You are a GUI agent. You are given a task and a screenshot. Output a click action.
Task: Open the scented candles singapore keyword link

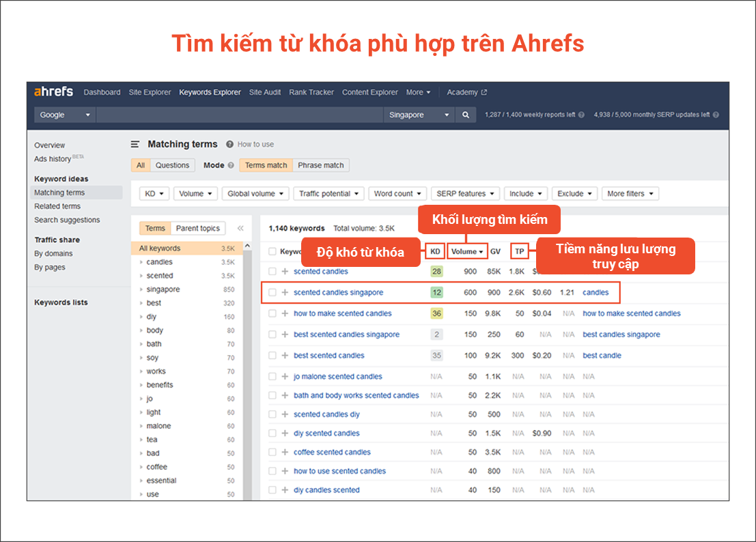tap(339, 292)
